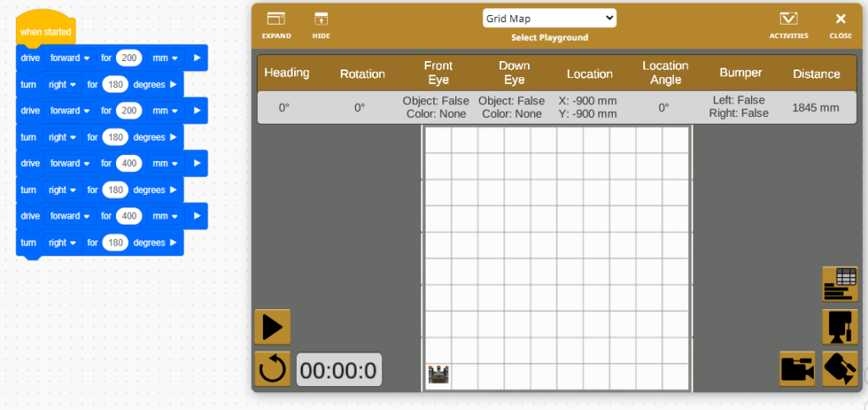The height and width of the screenshot is (410, 868).
Task: Click the Bumper column header
Action: click(x=741, y=73)
